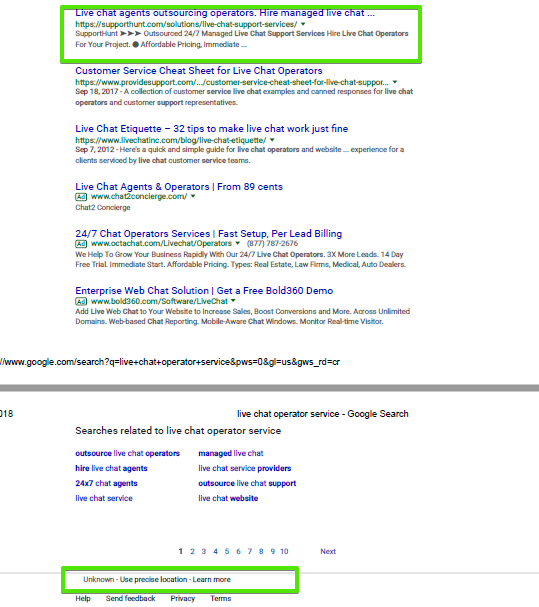Viewport: 539px width, 607px height.
Task: Click the 'Chat2 Concierge' description text
Action: point(103,207)
